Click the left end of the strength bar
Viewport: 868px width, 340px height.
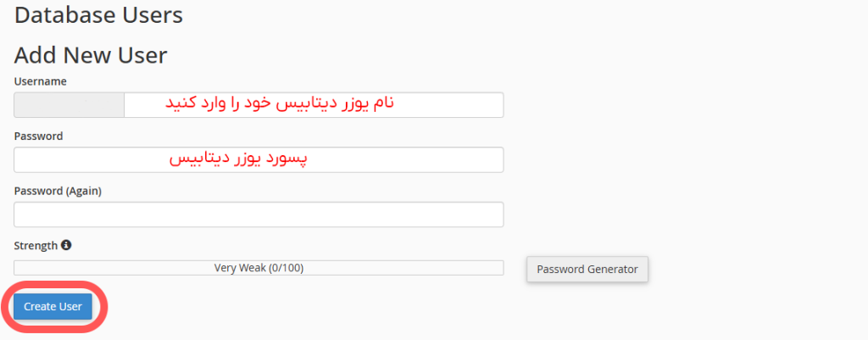(x=20, y=268)
